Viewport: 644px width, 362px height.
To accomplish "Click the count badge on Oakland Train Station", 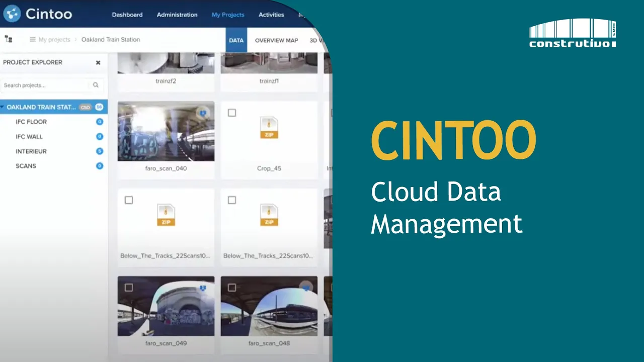I will [99, 107].
